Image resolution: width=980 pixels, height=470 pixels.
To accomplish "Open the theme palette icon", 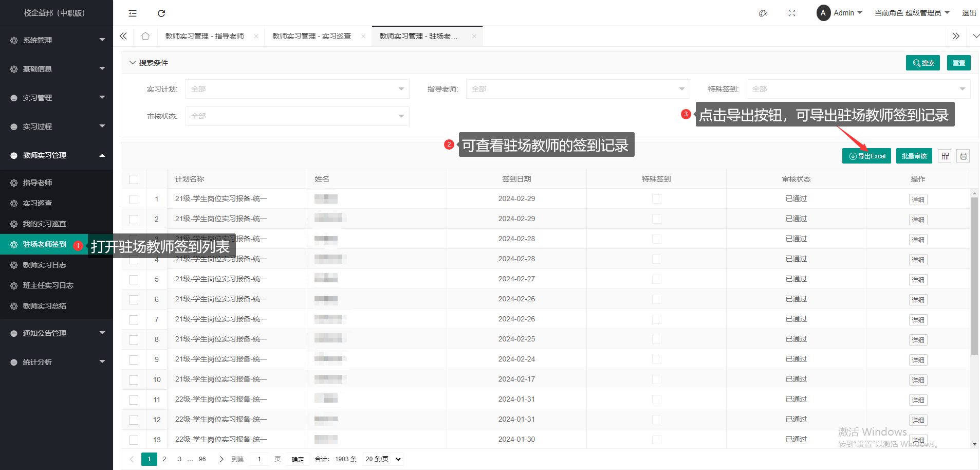I will point(763,13).
